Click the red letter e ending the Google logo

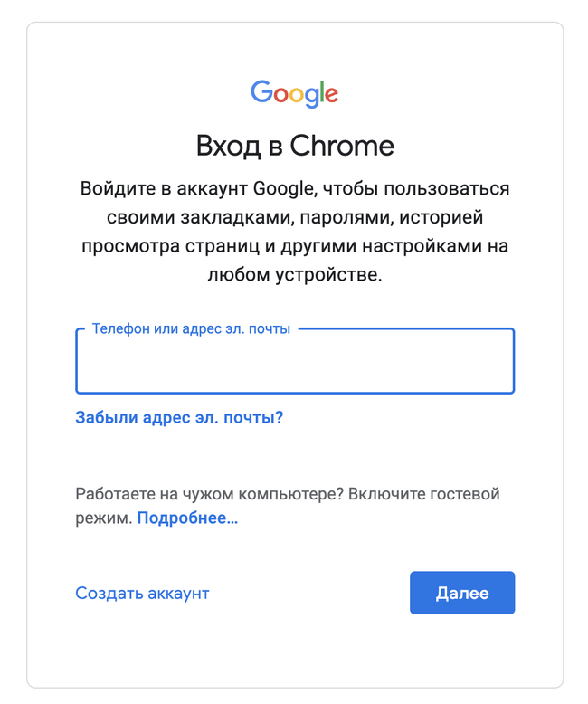(331, 95)
